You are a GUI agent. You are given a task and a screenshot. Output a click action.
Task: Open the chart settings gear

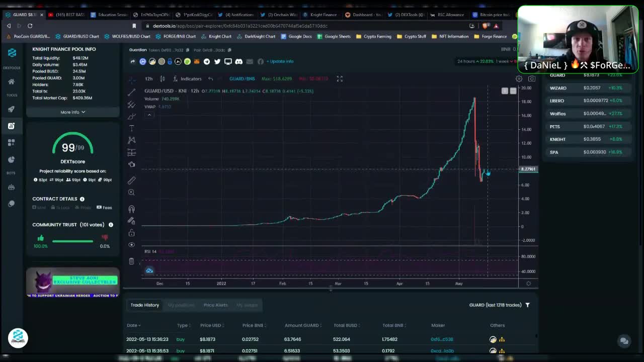[519, 79]
